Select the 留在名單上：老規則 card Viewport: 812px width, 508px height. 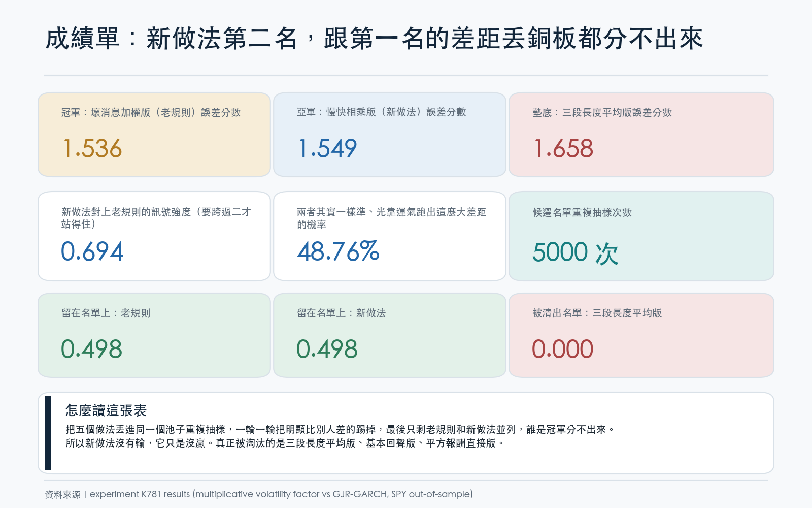tap(154, 335)
